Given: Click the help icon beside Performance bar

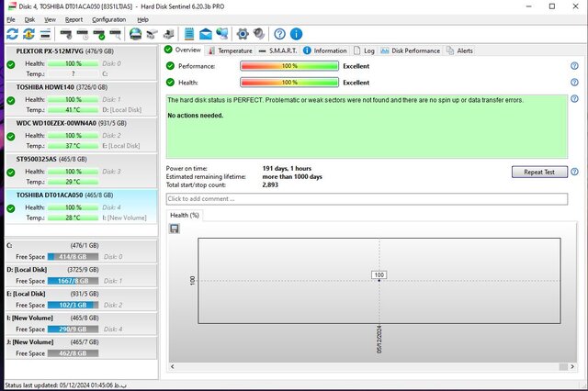Looking at the screenshot, I should pyautogui.click(x=574, y=66).
